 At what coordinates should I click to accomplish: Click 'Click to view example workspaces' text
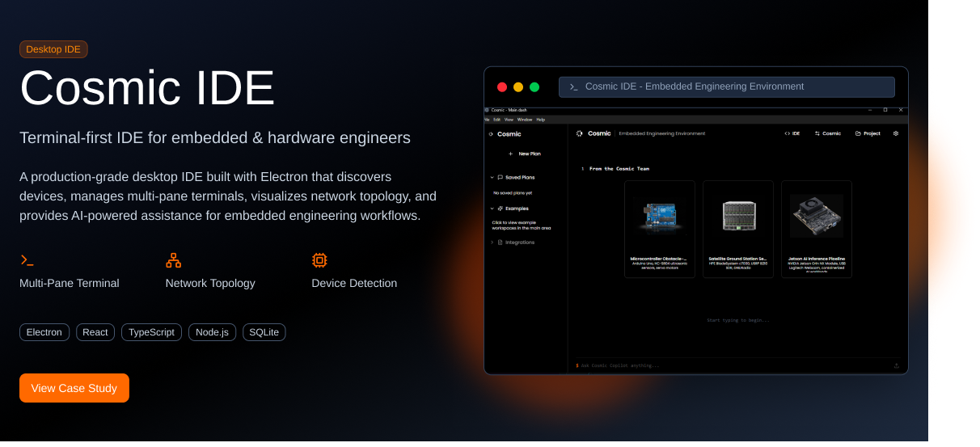[522, 225]
